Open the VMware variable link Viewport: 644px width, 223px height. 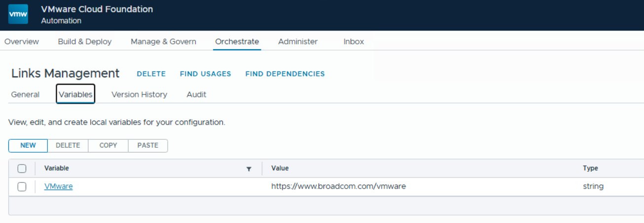click(x=58, y=187)
